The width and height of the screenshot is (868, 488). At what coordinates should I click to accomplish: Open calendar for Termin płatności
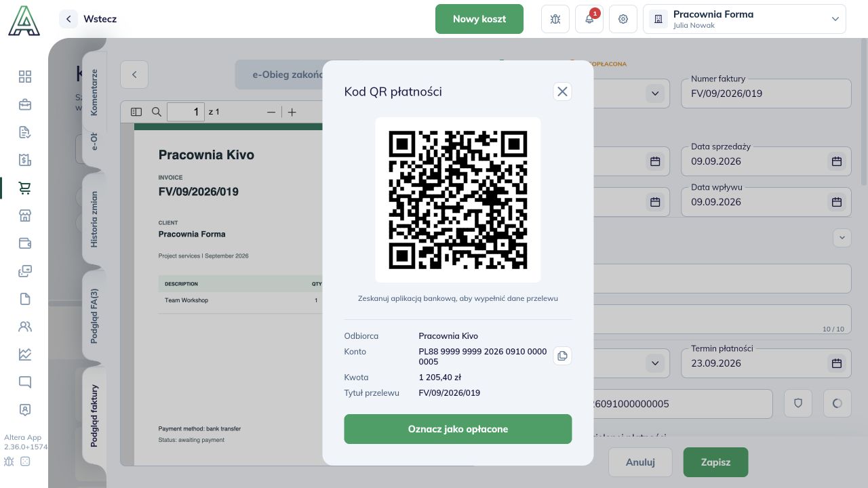[x=837, y=363]
